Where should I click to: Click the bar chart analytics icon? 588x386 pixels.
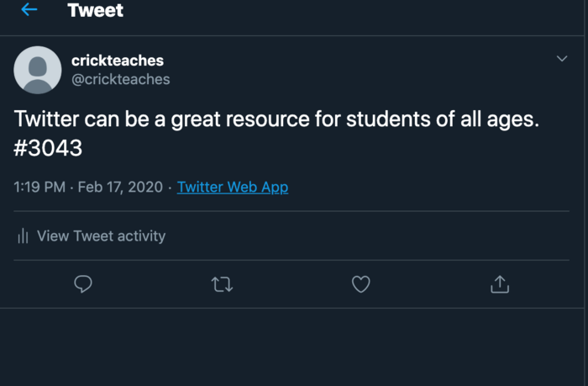tap(24, 236)
